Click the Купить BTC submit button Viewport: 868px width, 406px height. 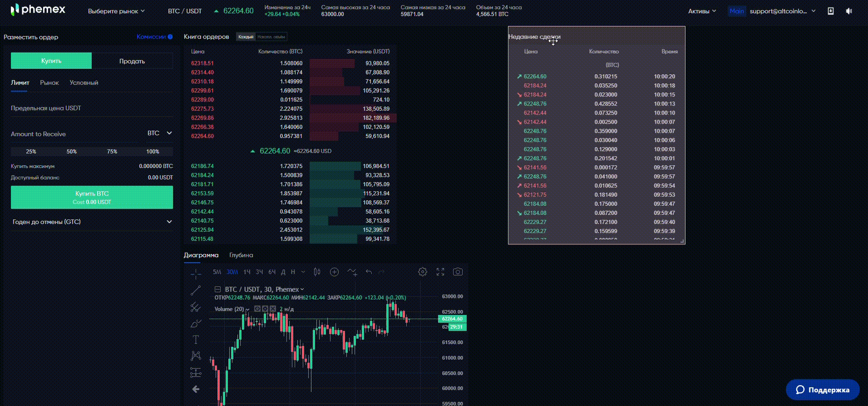point(92,197)
